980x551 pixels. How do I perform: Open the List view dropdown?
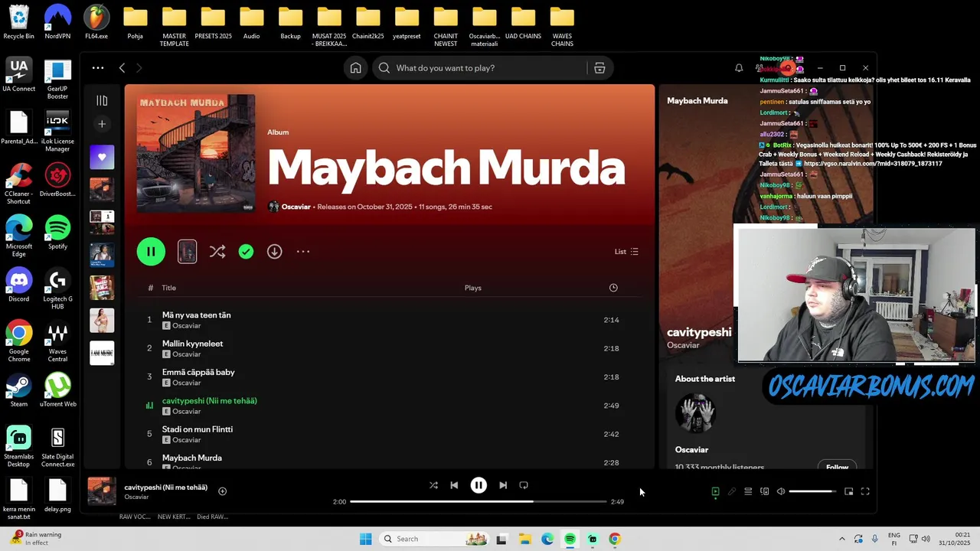pos(626,252)
